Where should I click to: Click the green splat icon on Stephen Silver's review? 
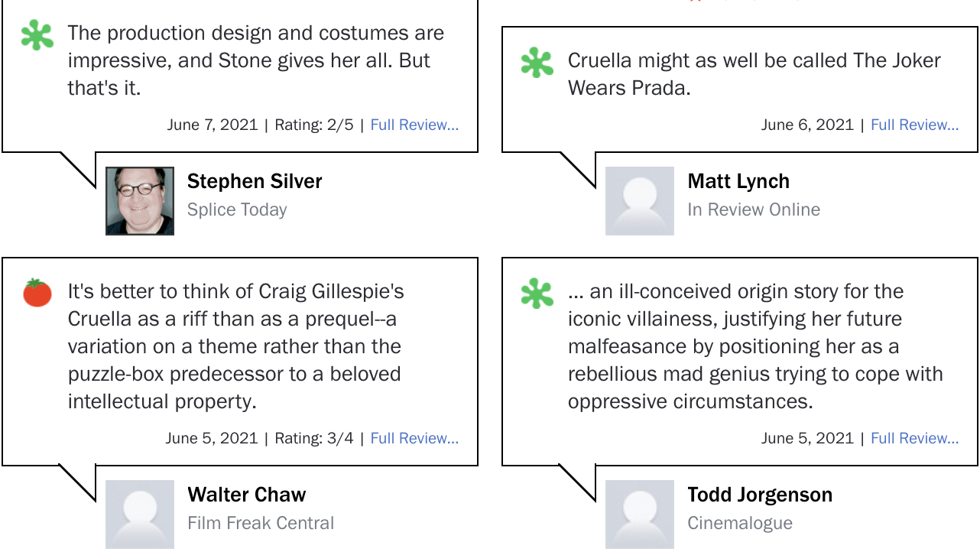pyautogui.click(x=37, y=35)
